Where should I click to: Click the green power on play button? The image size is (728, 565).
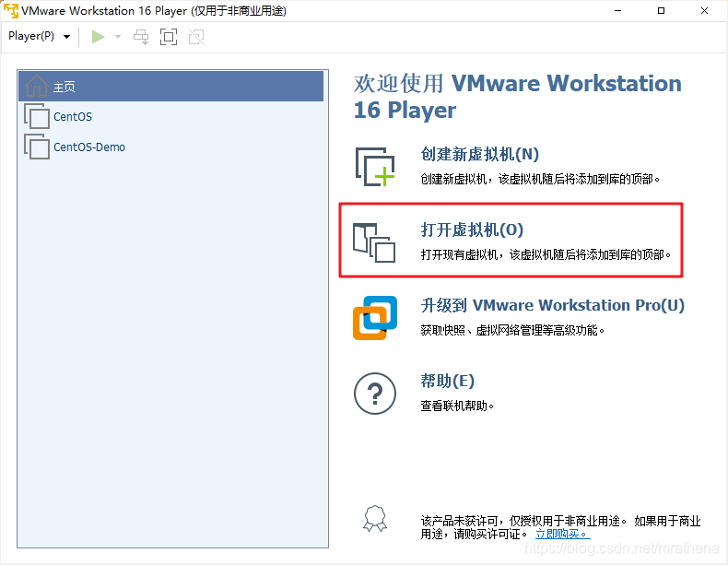tap(98, 37)
